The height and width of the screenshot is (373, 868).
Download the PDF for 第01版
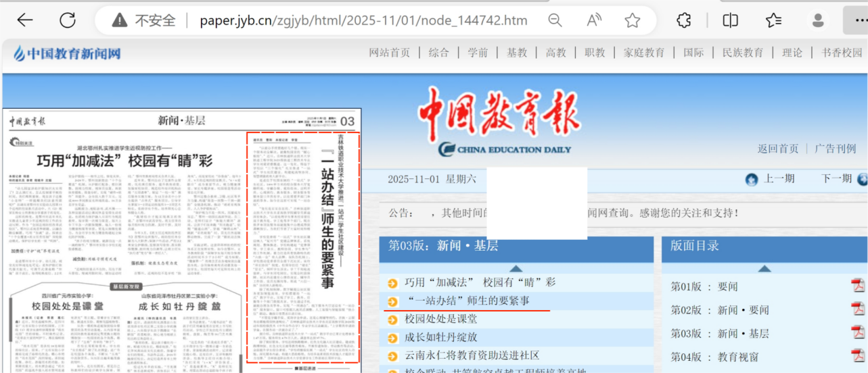click(858, 285)
